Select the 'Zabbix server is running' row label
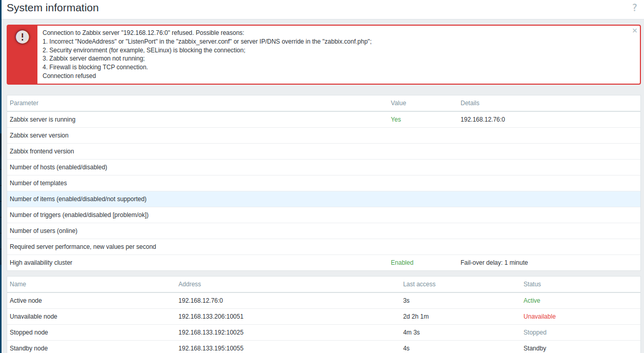 43,120
